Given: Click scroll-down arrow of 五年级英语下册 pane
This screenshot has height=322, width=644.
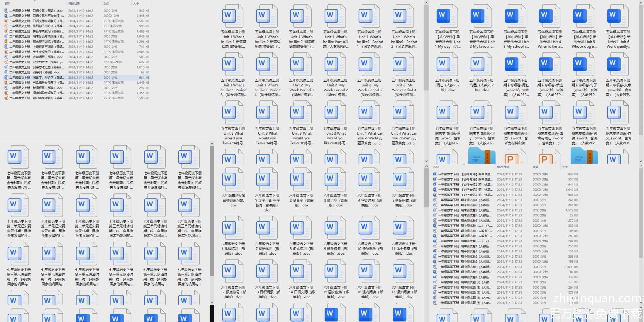Looking at the screenshot, I should point(641,161).
